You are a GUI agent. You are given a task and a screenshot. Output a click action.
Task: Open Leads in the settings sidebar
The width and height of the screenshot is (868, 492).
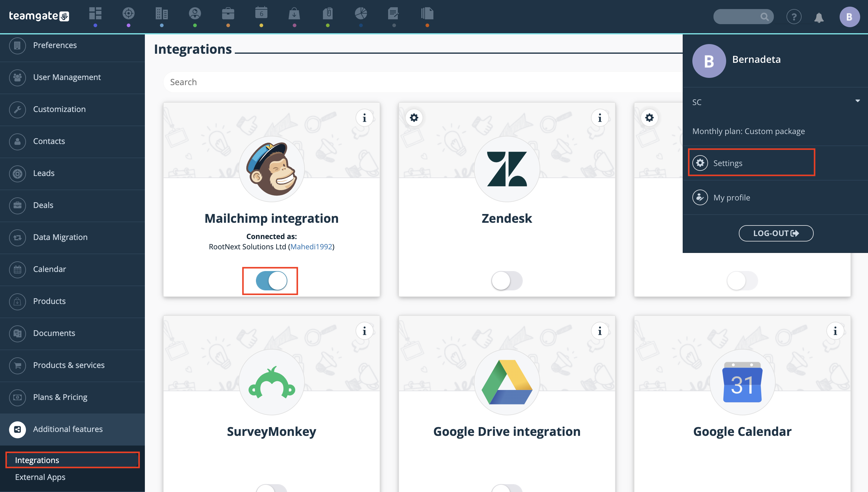72,174
